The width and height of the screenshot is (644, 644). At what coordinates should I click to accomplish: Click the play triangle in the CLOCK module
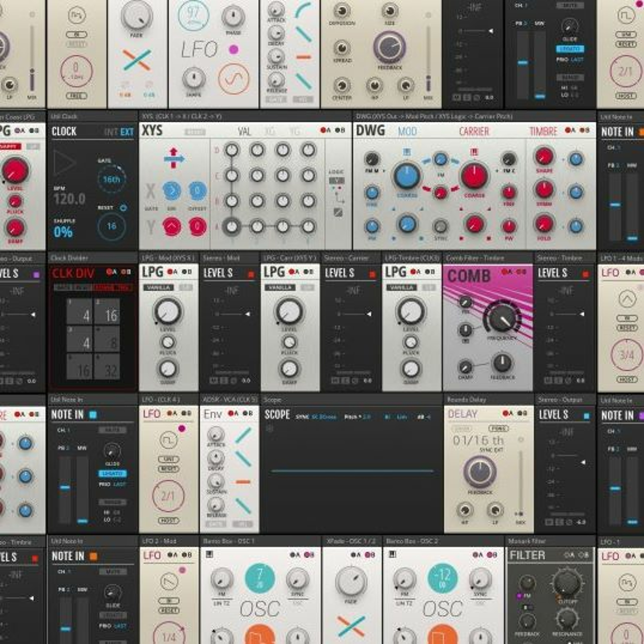click(65, 163)
